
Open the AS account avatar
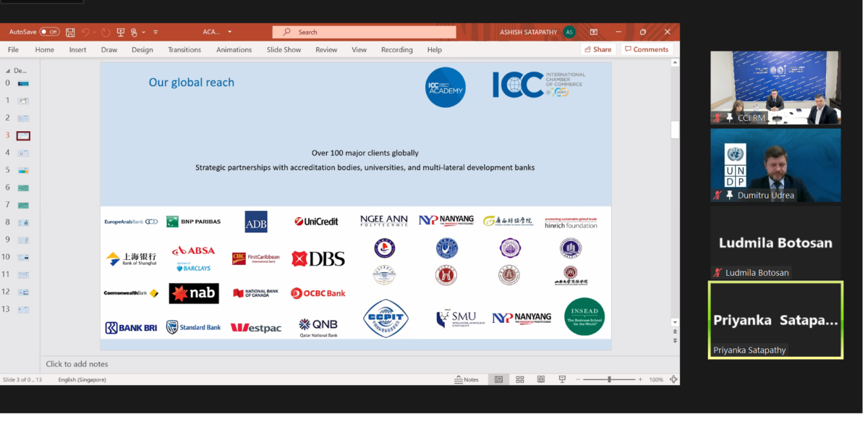pos(569,32)
